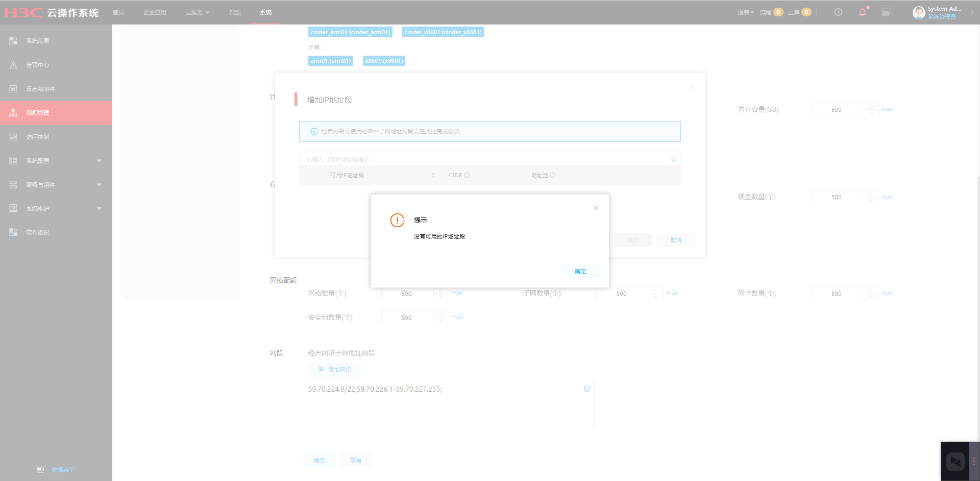Click the 添加网段 button
Screen dimensions: 980x481
tap(334, 370)
